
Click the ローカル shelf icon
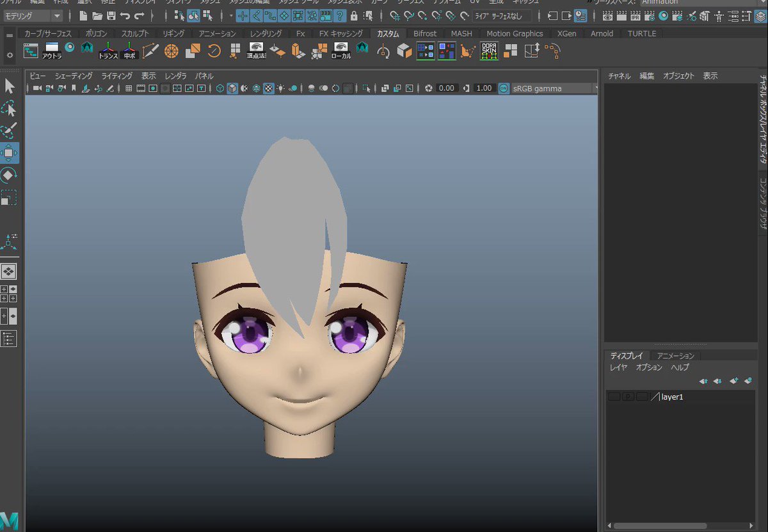click(x=341, y=51)
